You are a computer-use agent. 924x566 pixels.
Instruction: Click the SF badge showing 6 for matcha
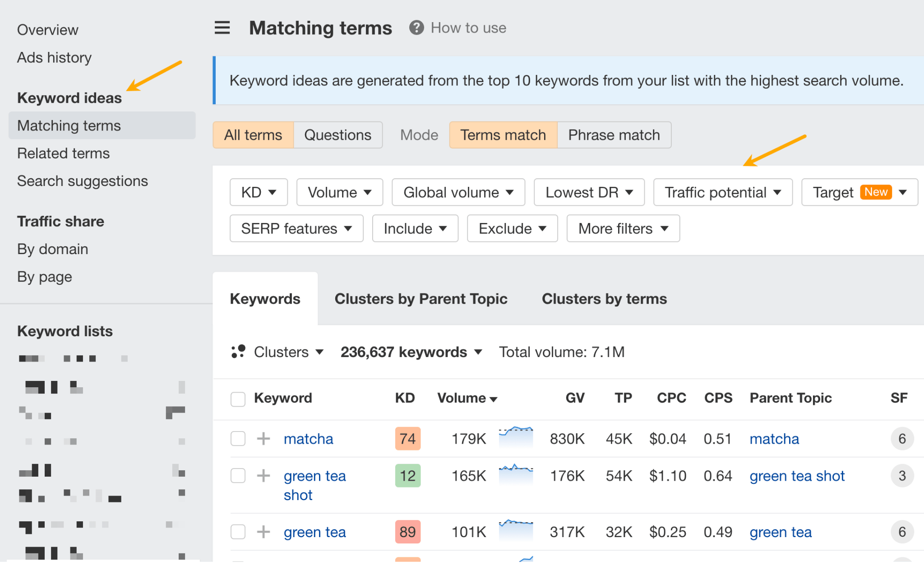coord(901,438)
